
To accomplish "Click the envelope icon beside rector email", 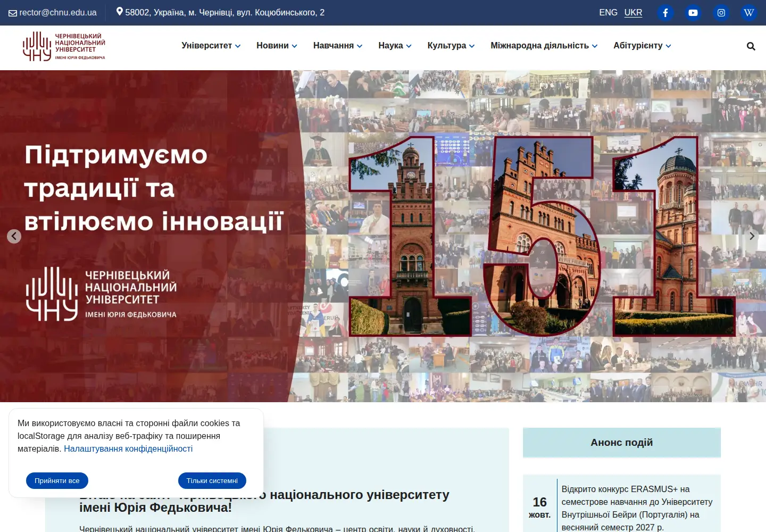I will point(13,13).
